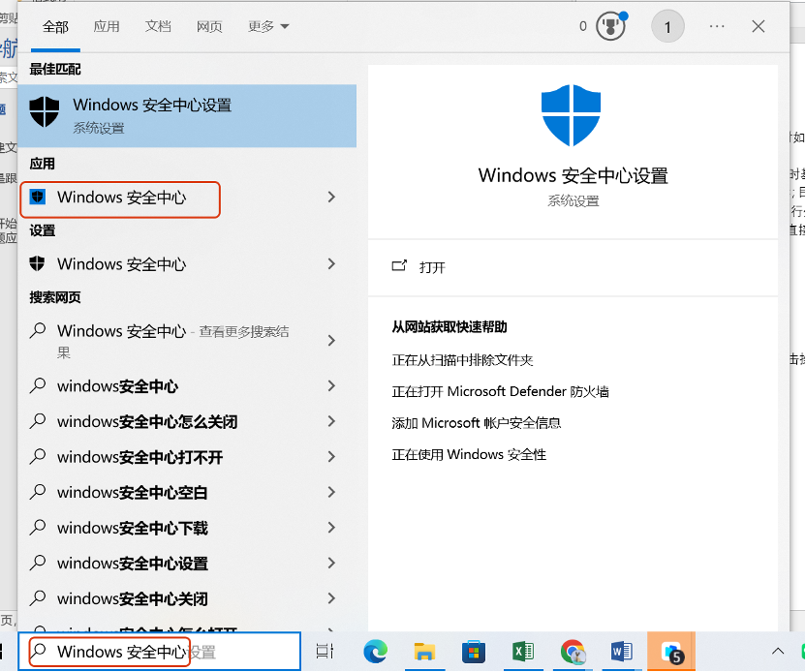The height and width of the screenshot is (672, 806).
Task: Click the taskbar search input box
Action: 160,653
